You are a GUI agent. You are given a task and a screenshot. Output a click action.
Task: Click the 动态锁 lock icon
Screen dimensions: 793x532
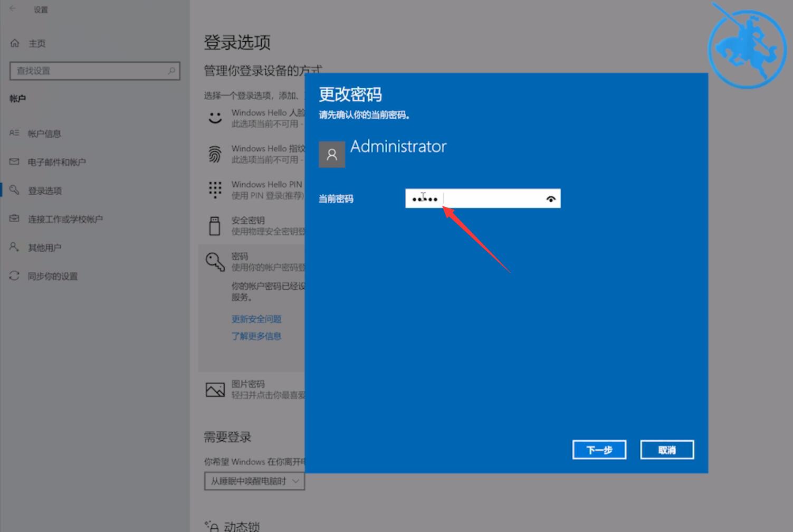212,526
